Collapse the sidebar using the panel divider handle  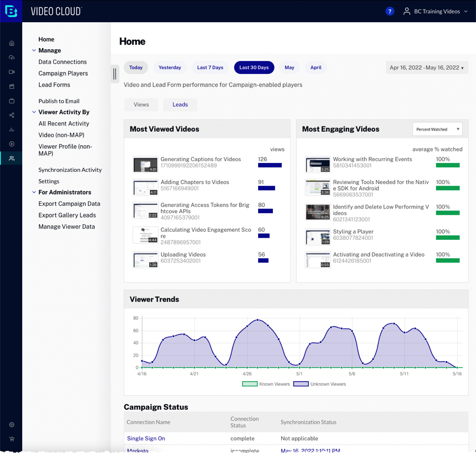115,74
